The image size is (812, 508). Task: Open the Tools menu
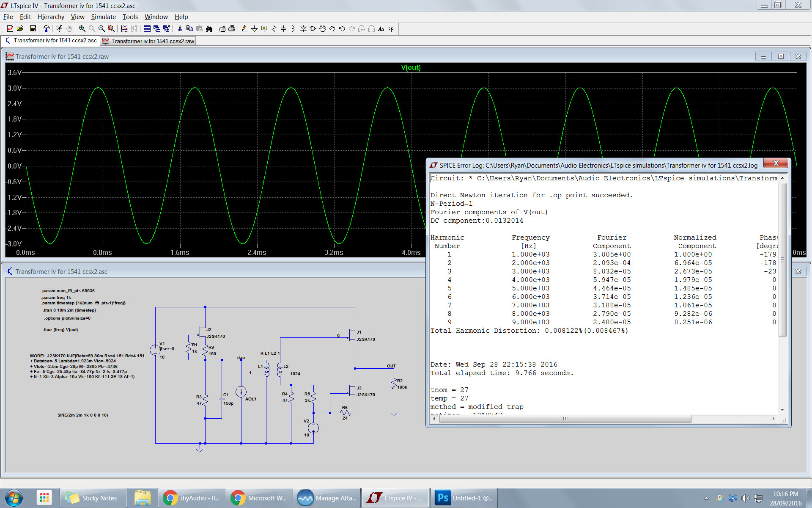coord(130,17)
